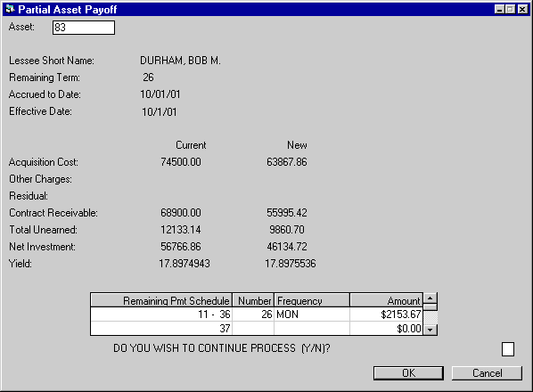The height and width of the screenshot is (392, 533).
Task: Close the Partial Asset Payoff window
Action: (522, 9)
